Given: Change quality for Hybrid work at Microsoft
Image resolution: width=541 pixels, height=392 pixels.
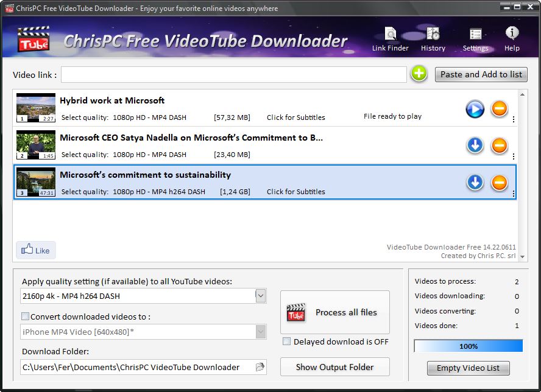Looking at the screenshot, I should pyautogui.click(x=149, y=117).
